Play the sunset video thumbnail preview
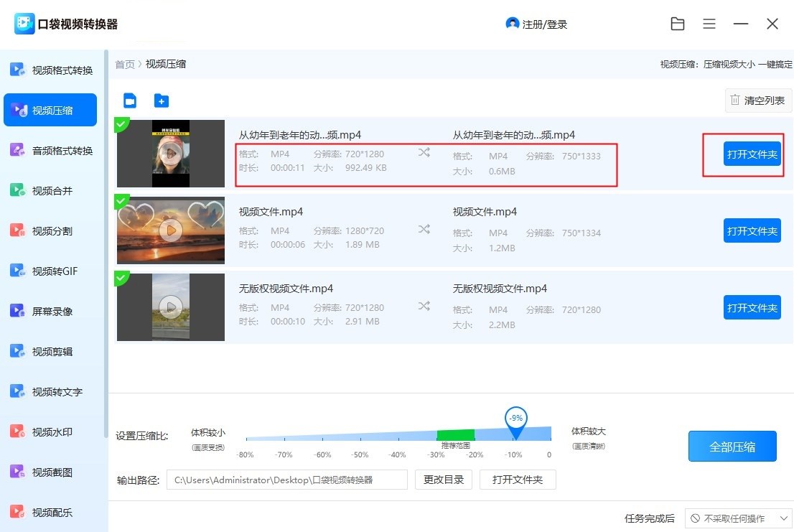Viewport: 794px width, 532px height. [170, 230]
